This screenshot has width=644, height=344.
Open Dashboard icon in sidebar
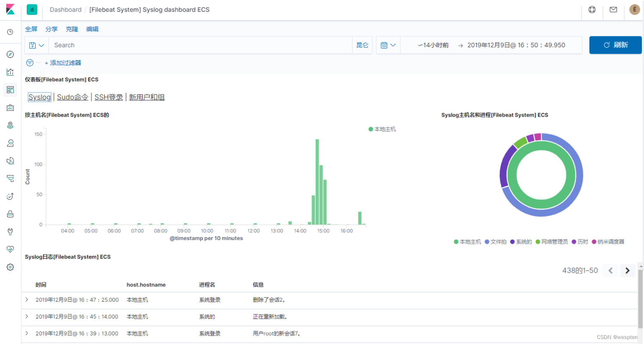10,90
